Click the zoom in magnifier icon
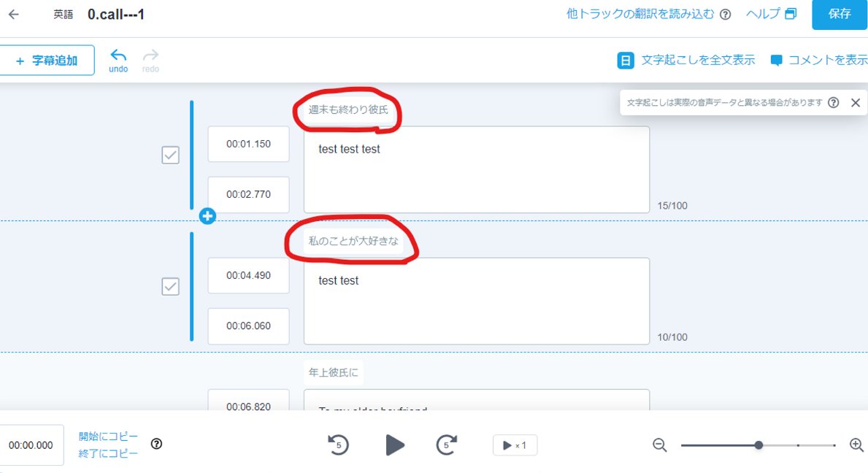Viewport: 868px width, 473px height. tap(856, 445)
